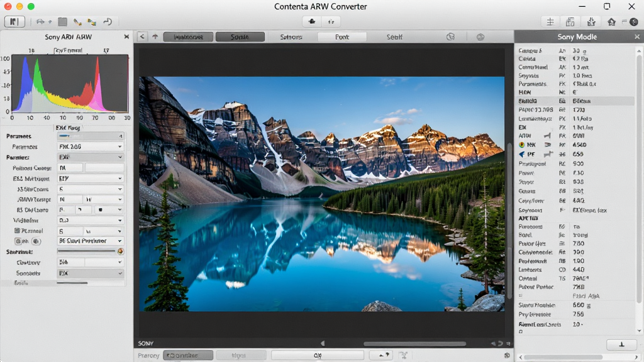This screenshot has height=362, width=644.
Task: Click the SONY label under preview
Action: tap(146, 343)
